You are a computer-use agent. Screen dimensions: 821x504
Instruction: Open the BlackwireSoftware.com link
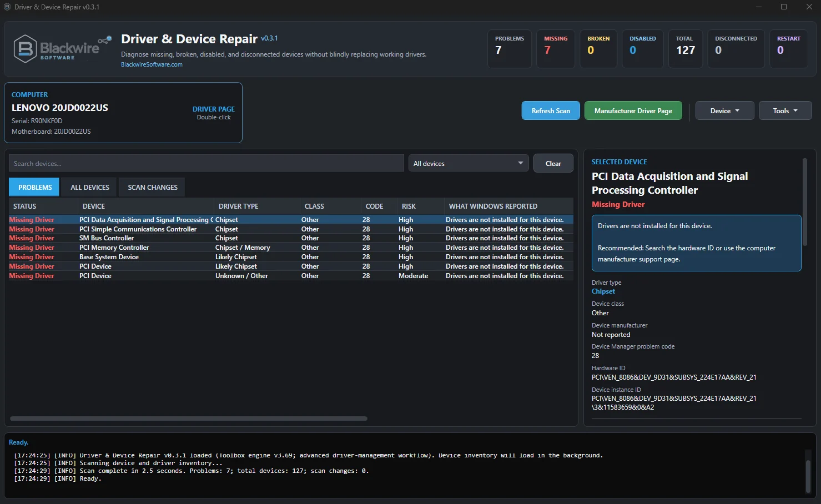pos(152,64)
